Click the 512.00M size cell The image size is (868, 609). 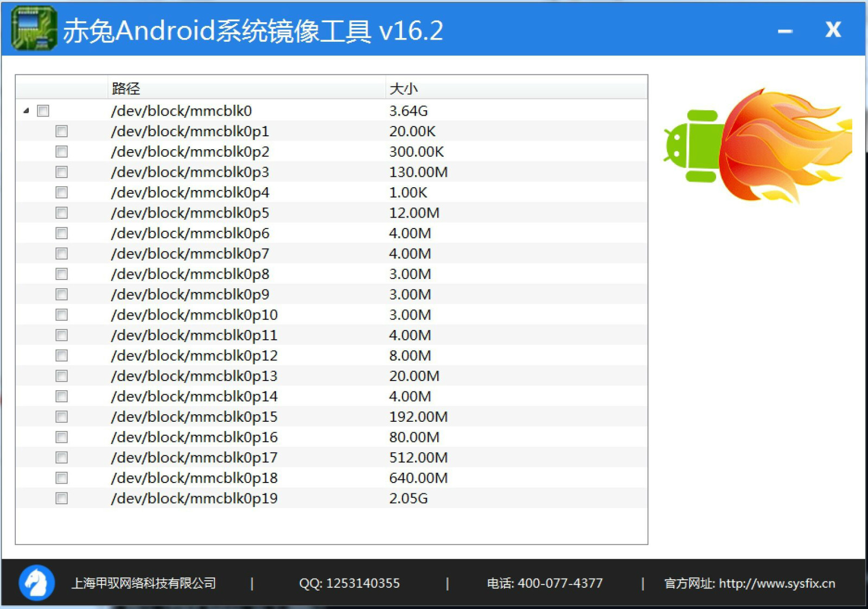pos(418,458)
